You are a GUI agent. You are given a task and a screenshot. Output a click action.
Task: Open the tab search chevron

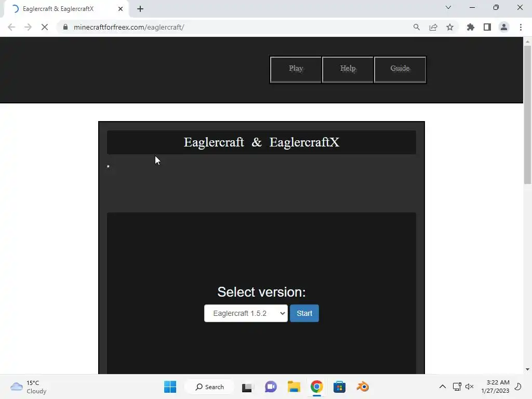(x=448, y=7)
